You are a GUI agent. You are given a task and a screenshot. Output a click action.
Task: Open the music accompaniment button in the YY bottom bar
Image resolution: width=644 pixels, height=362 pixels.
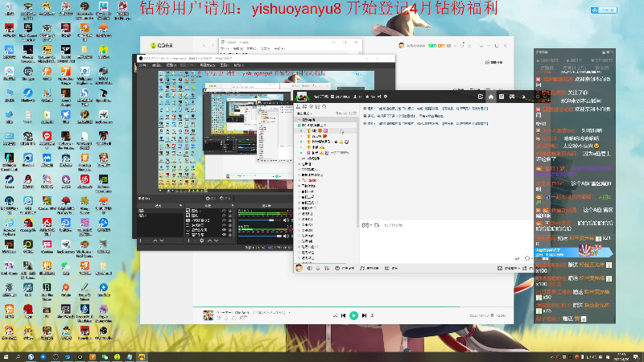pyautogui.click(x=369, y=268)
